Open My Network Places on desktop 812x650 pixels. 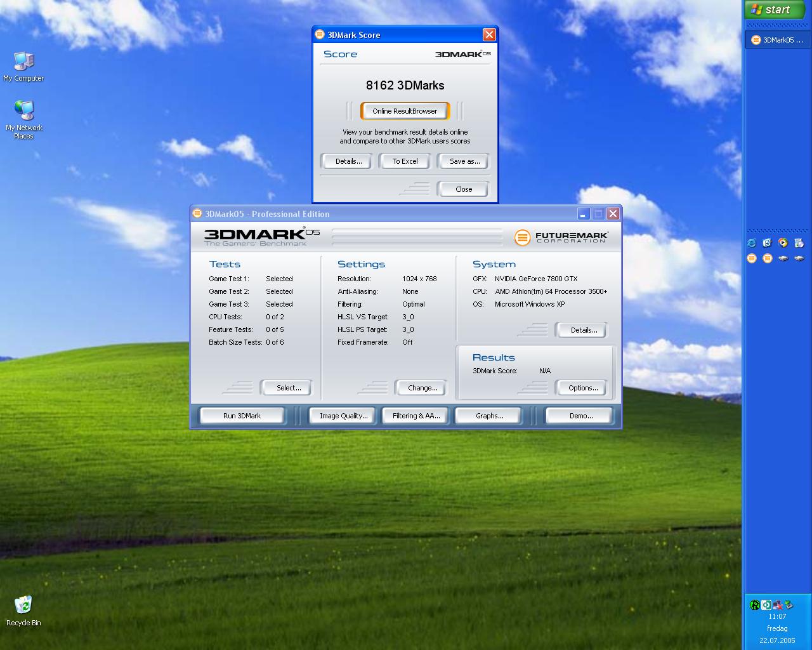point(23,119)
